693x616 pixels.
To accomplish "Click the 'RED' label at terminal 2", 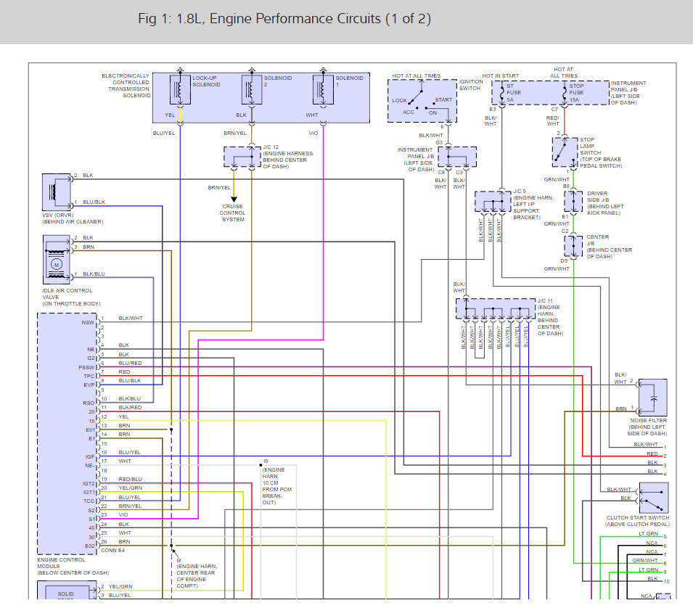I will point(652,453).
